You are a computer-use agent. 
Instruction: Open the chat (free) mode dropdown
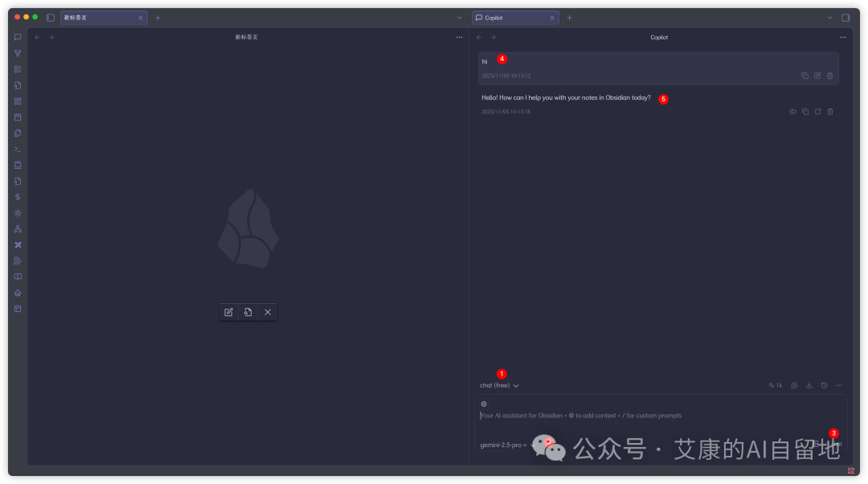tap(499, 385)
